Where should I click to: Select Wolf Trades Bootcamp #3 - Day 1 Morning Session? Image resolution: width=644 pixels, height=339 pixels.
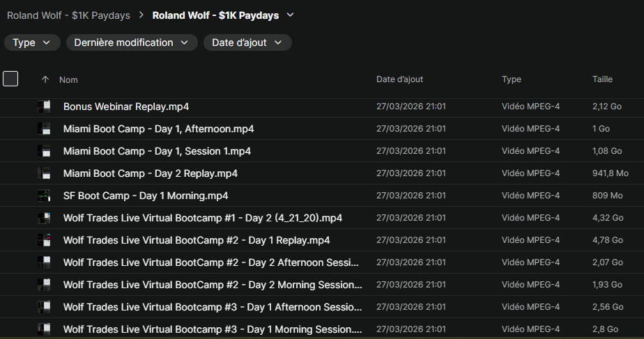click(213, 329)
